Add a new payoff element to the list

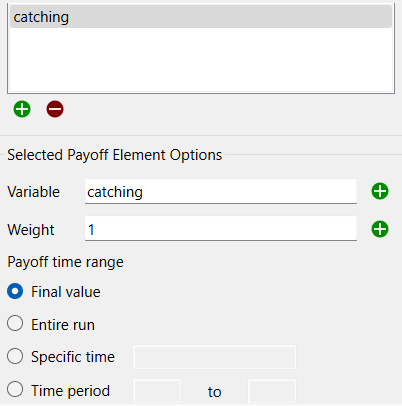pos(22,109)
